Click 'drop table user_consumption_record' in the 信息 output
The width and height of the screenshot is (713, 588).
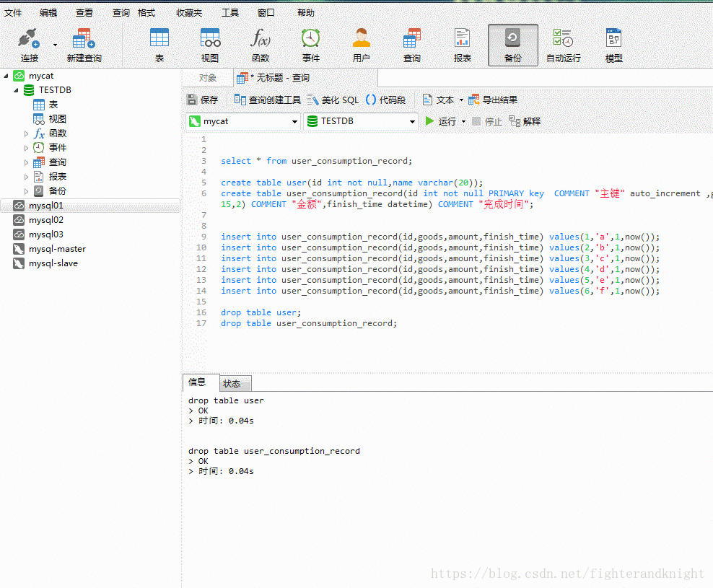(x=274, y=451)
